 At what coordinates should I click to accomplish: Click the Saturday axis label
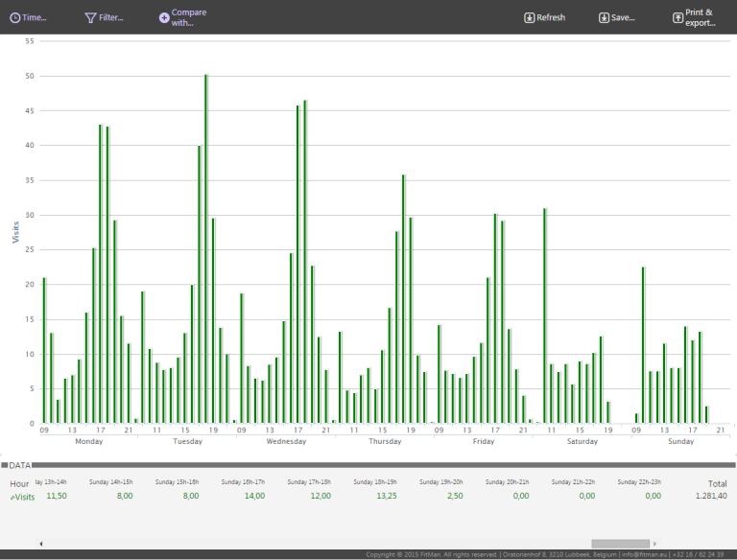pos(582,441)
